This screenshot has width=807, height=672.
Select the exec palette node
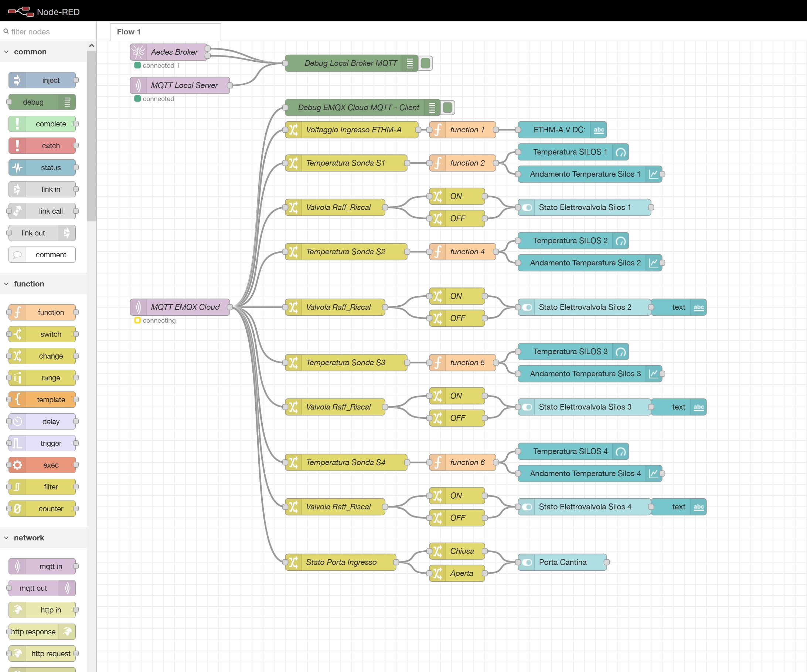click(x=42, y=465)
